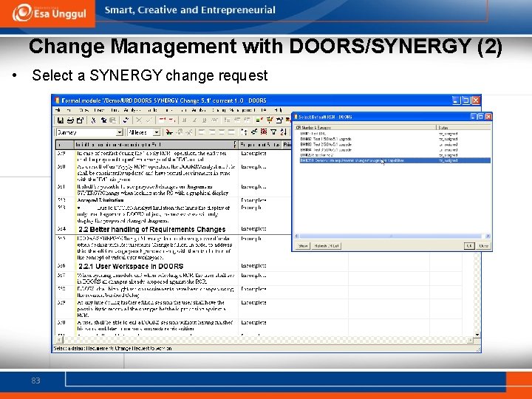This screenshot has height=399, width=532.
Task: Click the Print icon in the toolbar
Action: (x=70, y=120)
